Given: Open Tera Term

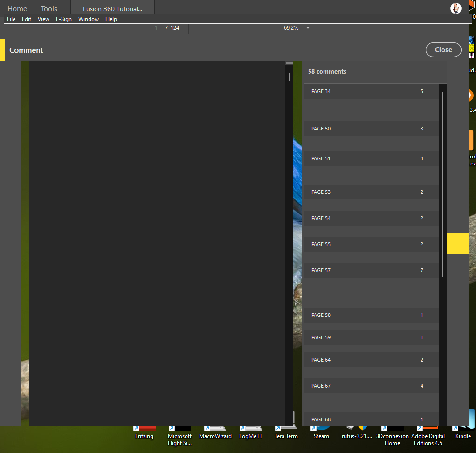Looking at the screenshot, I should coord(286,429).
